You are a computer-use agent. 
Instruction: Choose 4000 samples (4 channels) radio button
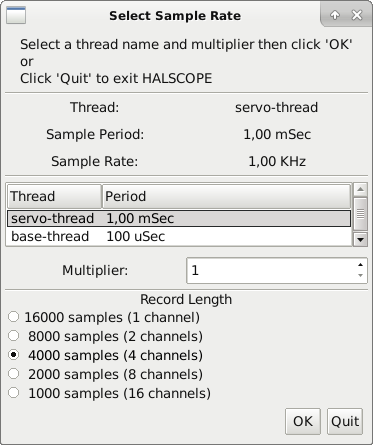pos(13,355)
